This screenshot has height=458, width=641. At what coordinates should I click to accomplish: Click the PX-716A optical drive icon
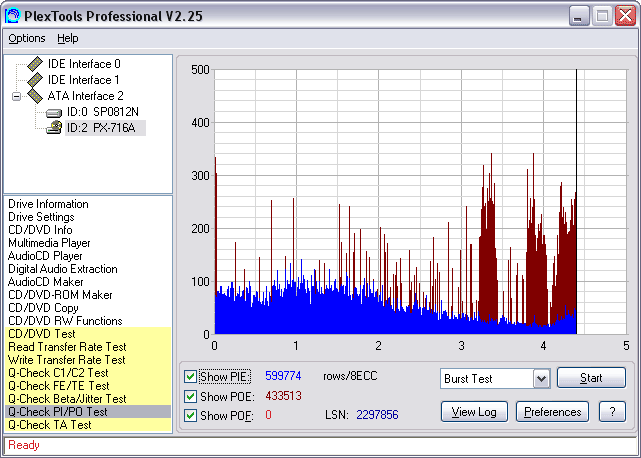click(54, 128)
